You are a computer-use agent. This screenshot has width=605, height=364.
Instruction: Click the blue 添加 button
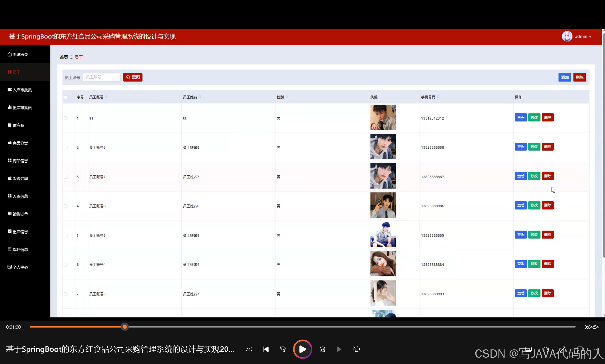[565, 77]
